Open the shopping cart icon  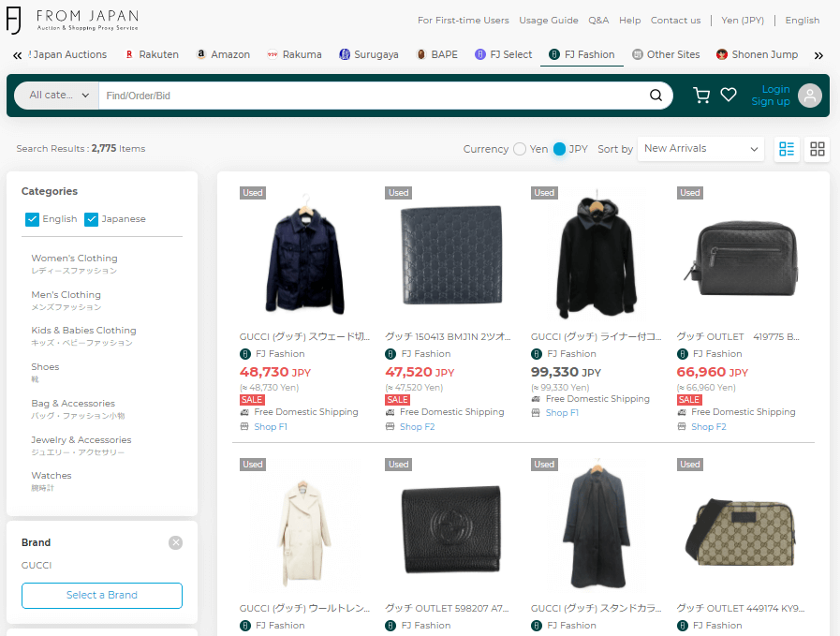tap(701, 96)
